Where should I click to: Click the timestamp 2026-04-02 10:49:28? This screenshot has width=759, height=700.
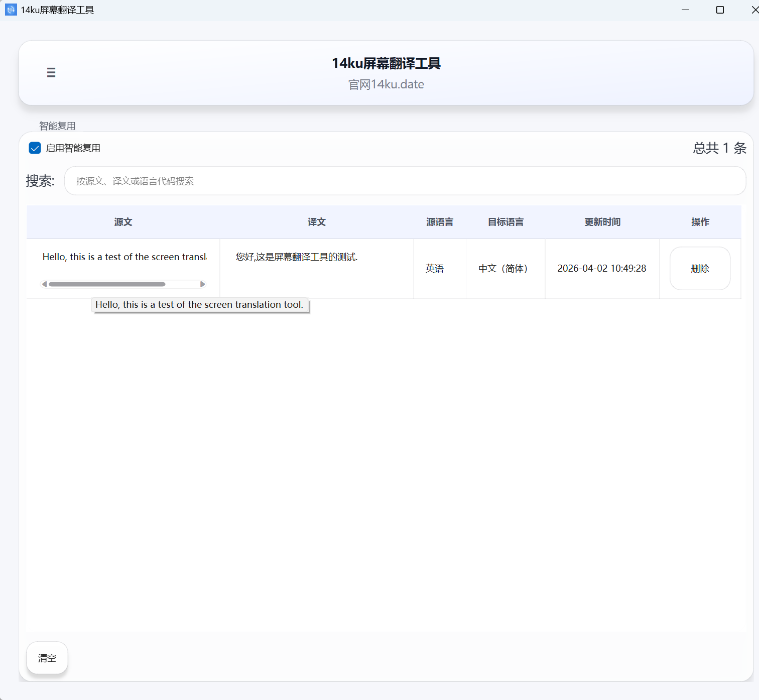(x=602, y=268)
